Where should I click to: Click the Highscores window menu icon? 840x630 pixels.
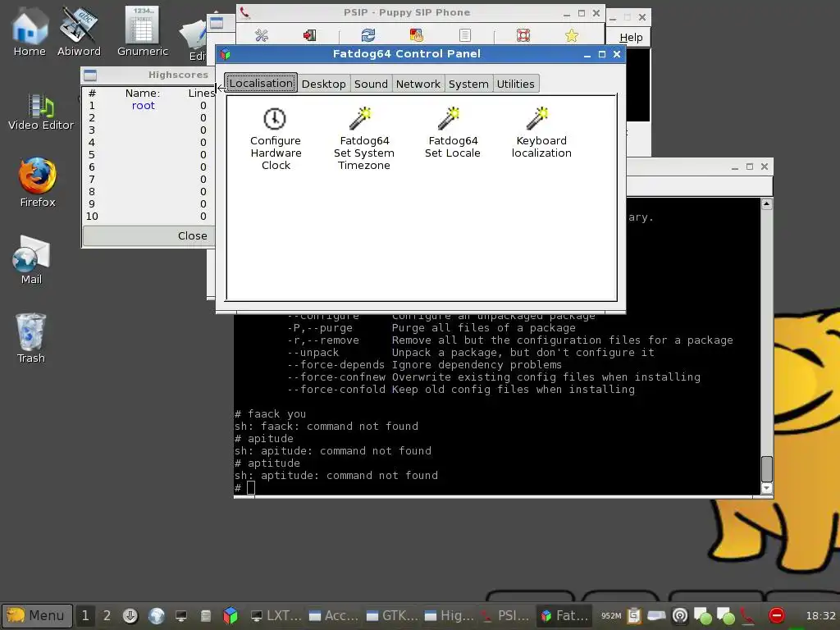point(90,75)
